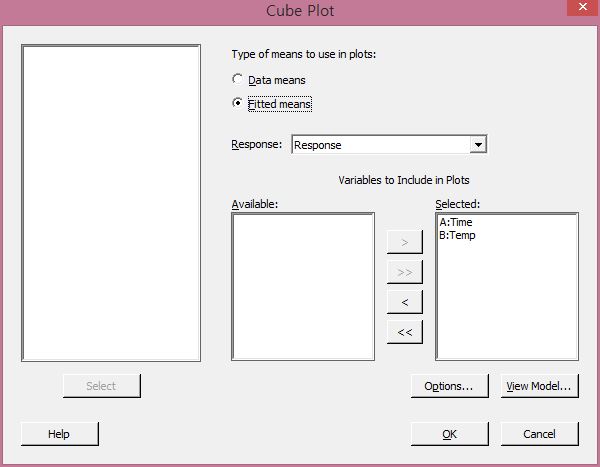This screenshot has height=467, width=600.
Task: Click inside the empty Available list box
Action: click(x=303, y=286)
